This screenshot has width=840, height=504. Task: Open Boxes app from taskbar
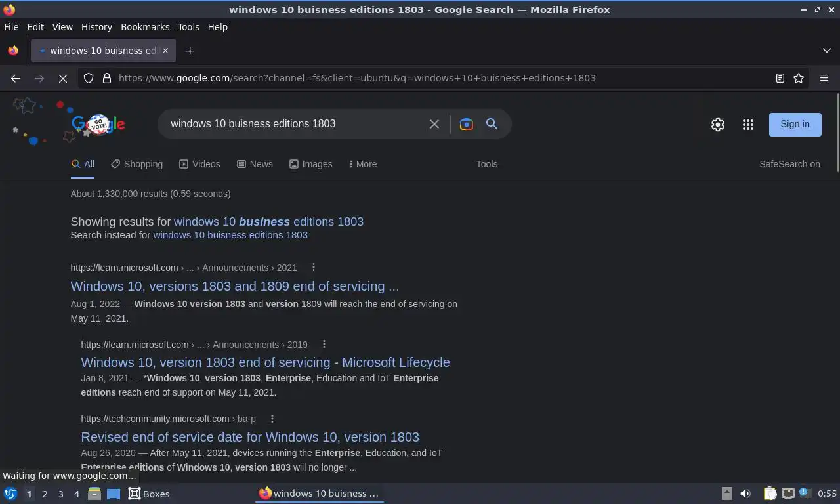pyautogui.click(x=149, y=493)
